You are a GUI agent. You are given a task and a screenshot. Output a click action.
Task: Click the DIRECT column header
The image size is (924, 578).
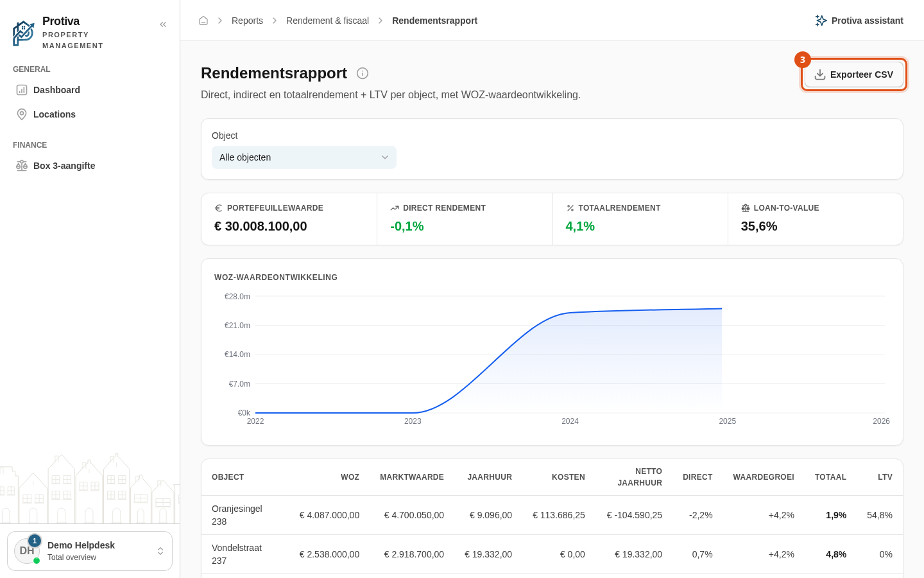(697, 477)
